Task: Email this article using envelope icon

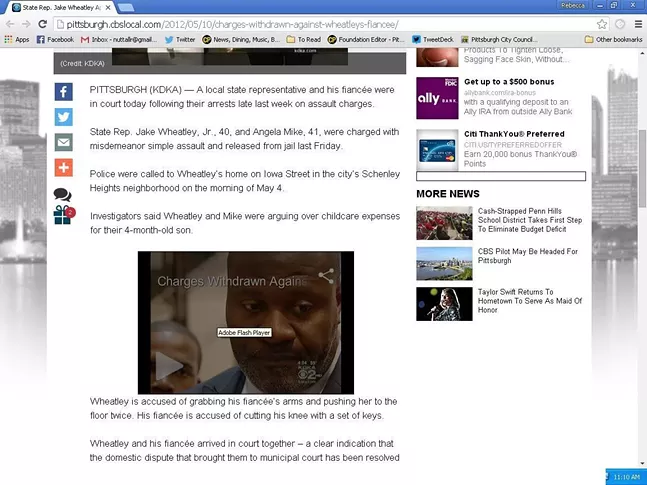Action: click(64, 142)
